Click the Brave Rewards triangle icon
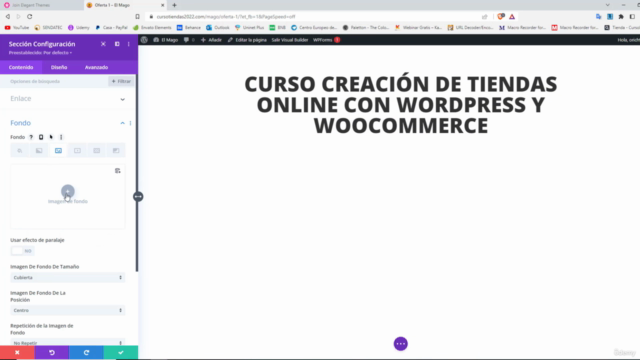This screenshot has height=360, width=640. [512, 17]
